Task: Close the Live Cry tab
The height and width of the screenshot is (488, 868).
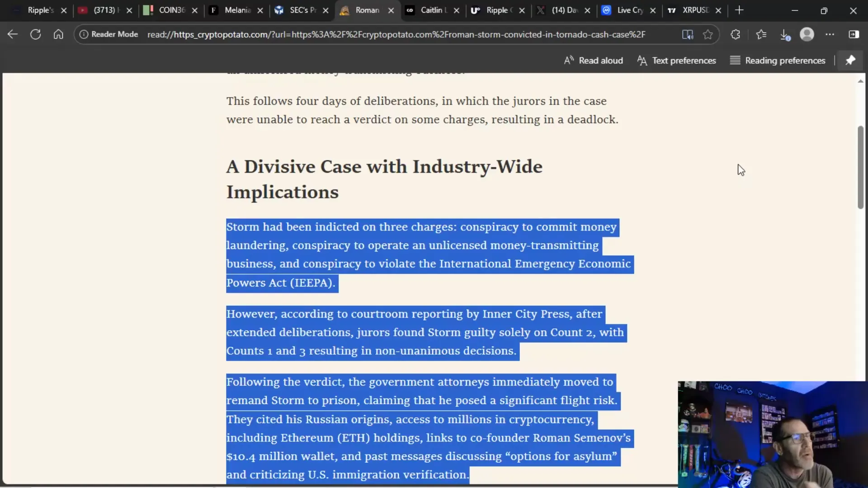Action: point(653,10)
